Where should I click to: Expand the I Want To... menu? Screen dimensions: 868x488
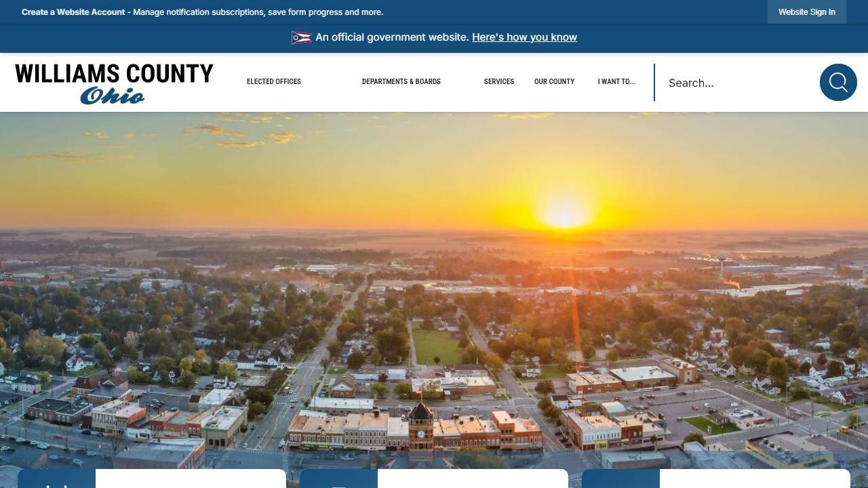[616, 81]
